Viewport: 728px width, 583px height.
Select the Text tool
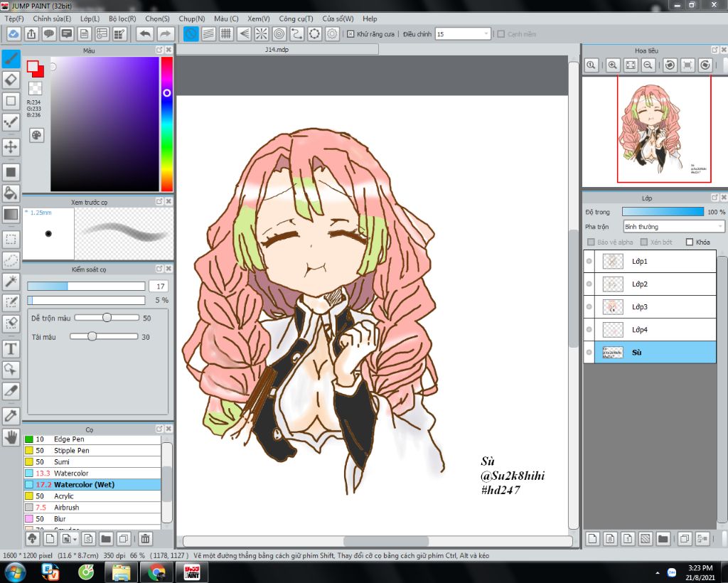click(11, 348)
